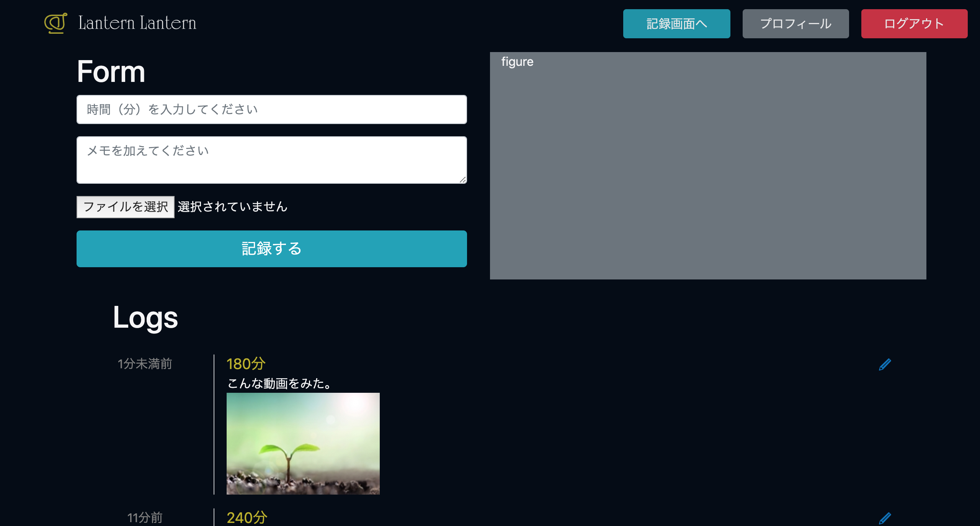The height and width of the screenshot is (526, 980).
Task: Edit the 240分 log with pencil icon
Action: pos(885,518)
